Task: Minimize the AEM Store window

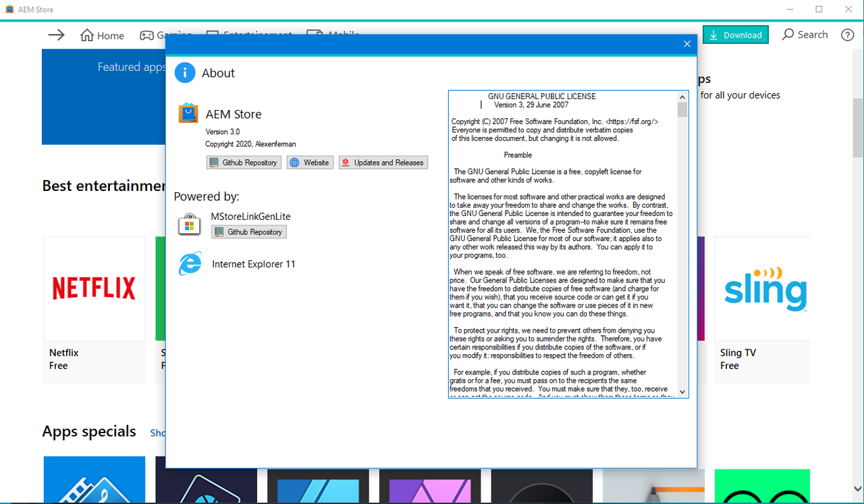Action: click(x=789, y=9)
